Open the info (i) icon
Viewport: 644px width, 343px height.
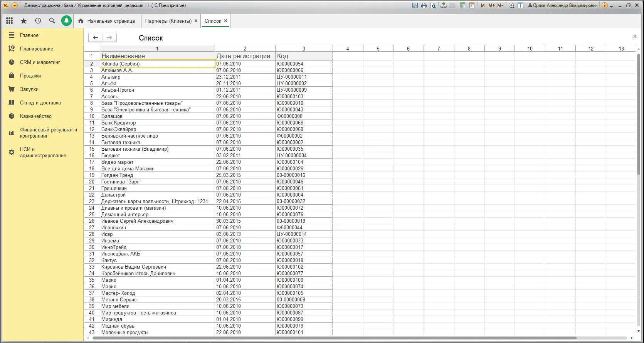(x=605, y=5)
